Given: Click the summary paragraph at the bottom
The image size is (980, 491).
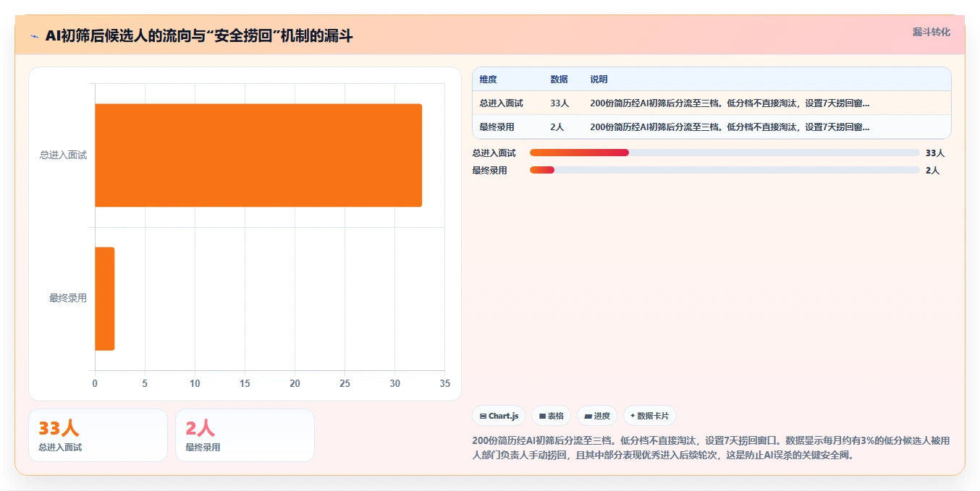Looking at the screenshot, I should [711, 448].
